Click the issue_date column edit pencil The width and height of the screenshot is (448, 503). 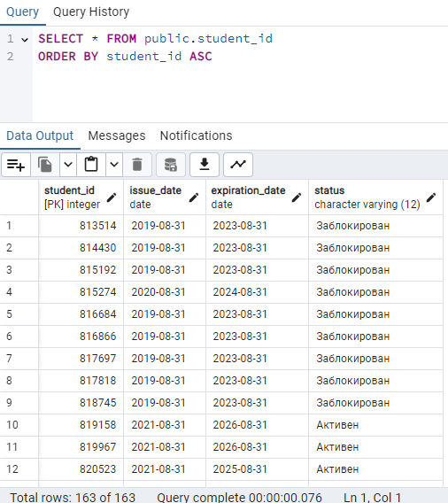[x=194, y=197]
